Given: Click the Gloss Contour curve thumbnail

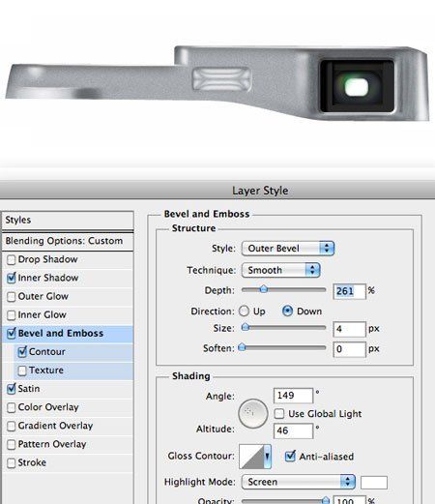Looking at the screenshot, I should click(251, 457).
